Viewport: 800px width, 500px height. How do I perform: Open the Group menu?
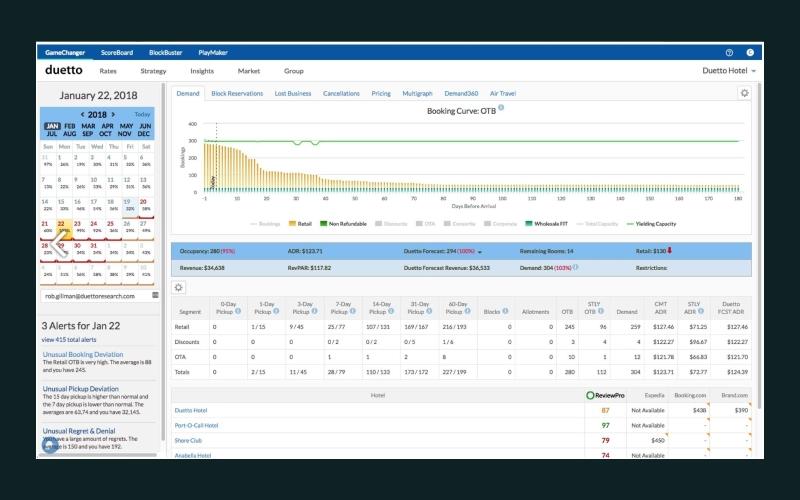[294, 71]
